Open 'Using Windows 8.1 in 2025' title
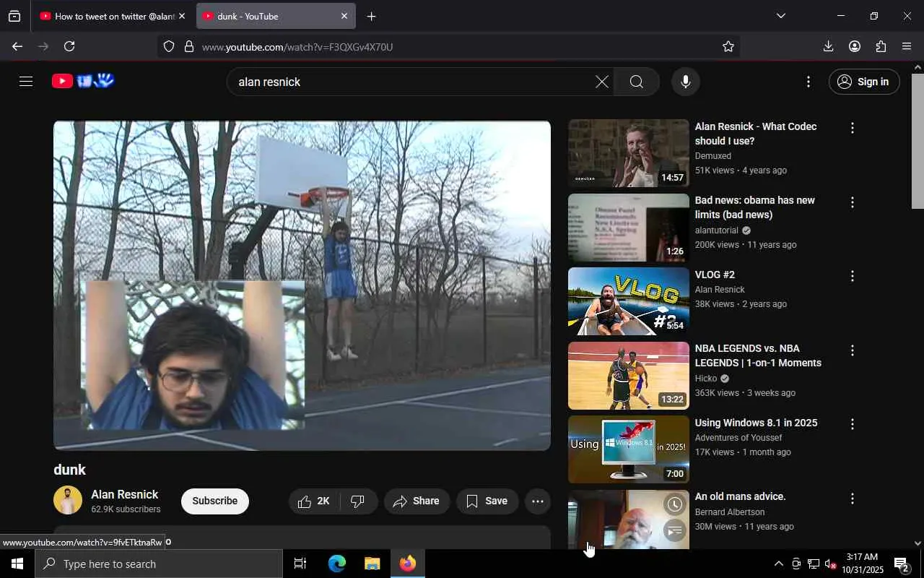Viewport: 924px width, 578px height. pos(756,423)
